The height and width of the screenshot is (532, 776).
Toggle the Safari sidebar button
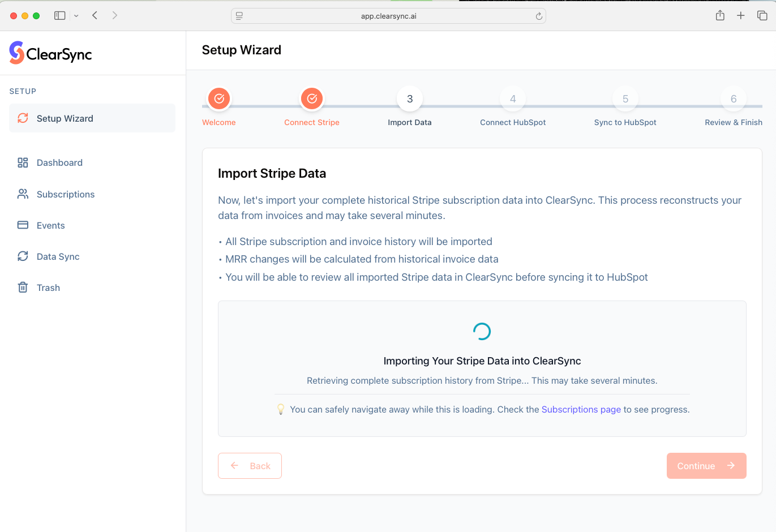(x=59, y=16)
